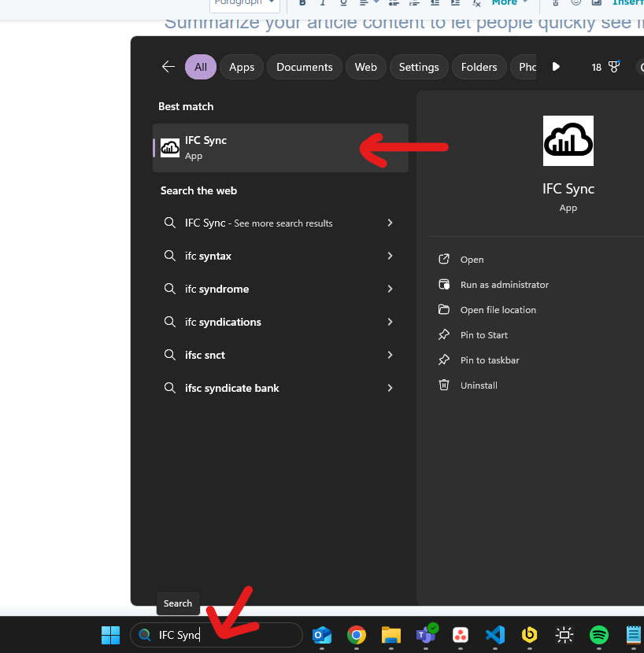
Task: Click magnifier icon next to 'ifc syndications'
Action: point(169,322)
